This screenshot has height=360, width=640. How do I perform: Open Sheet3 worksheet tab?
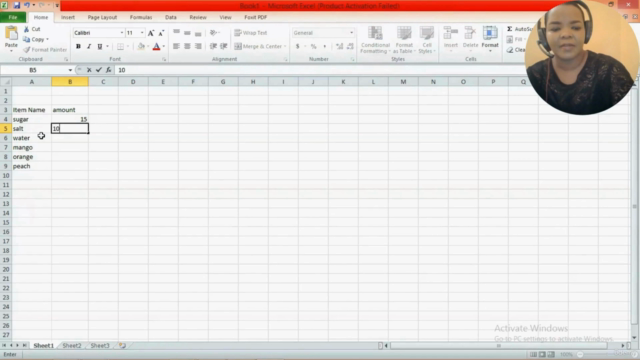click(100, 346)
